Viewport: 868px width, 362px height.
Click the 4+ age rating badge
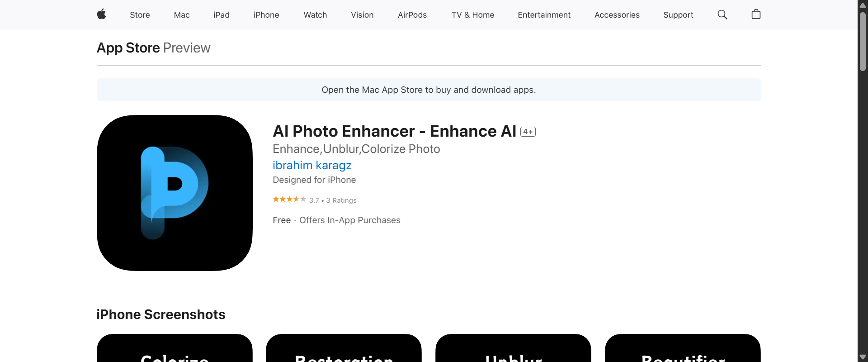coord(528,131)
